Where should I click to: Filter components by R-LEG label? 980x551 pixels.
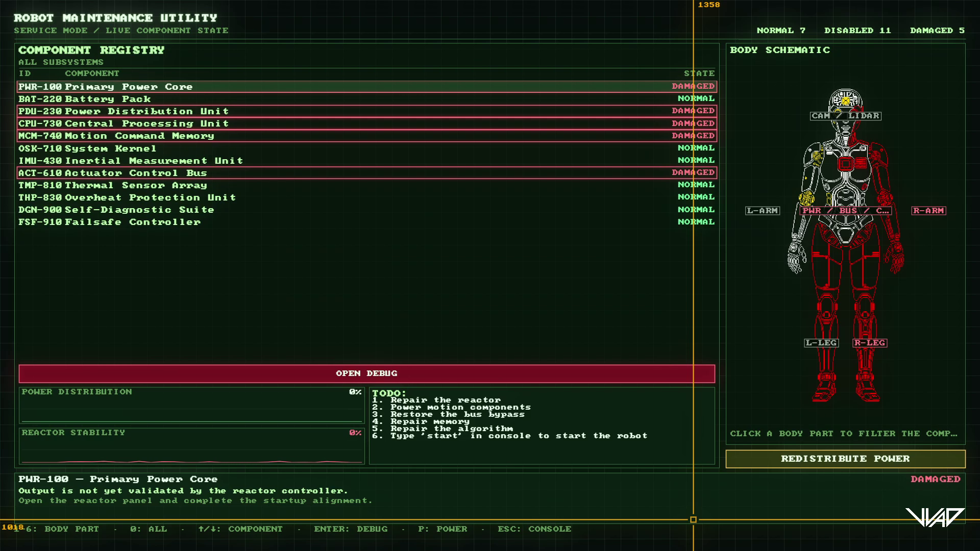point(870,343)
